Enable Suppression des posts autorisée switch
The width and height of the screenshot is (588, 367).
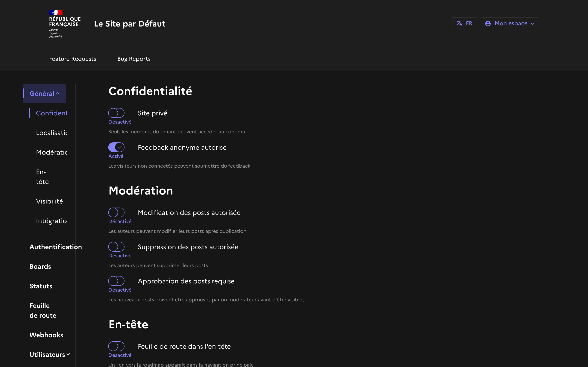[116, 247]
